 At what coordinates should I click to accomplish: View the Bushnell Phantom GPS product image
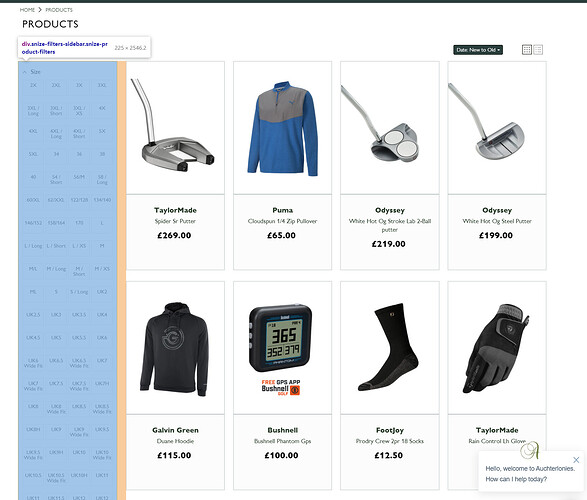click(x=282, y=348)
